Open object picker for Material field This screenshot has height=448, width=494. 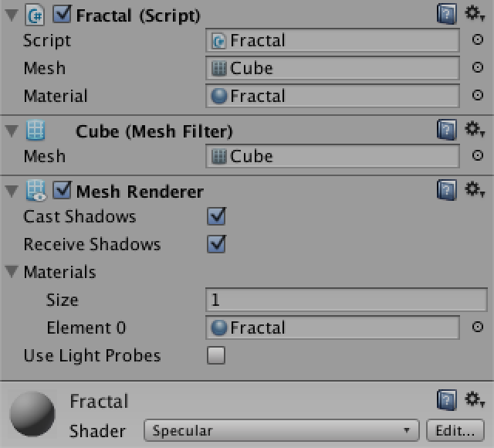[x=478, y=95]
